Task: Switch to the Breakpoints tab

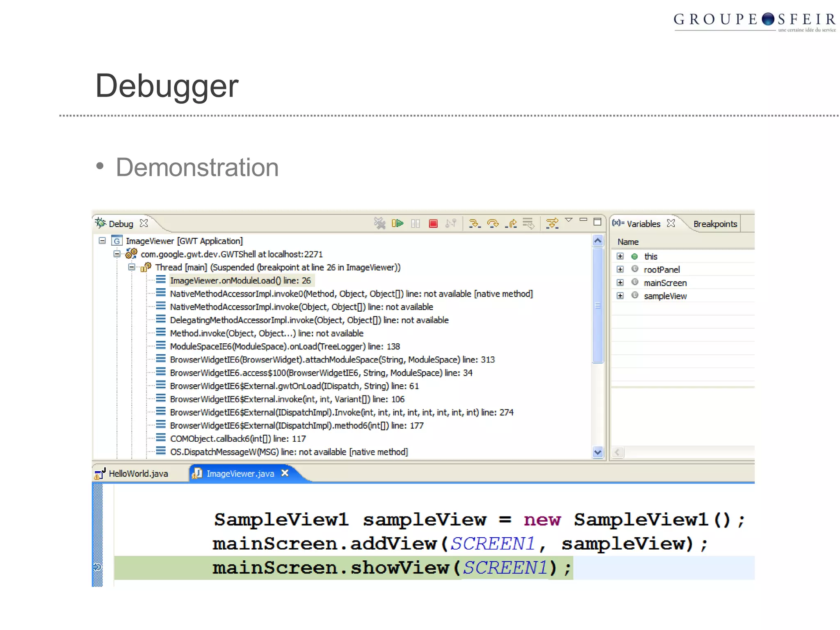Action: (x=715, y=224)
